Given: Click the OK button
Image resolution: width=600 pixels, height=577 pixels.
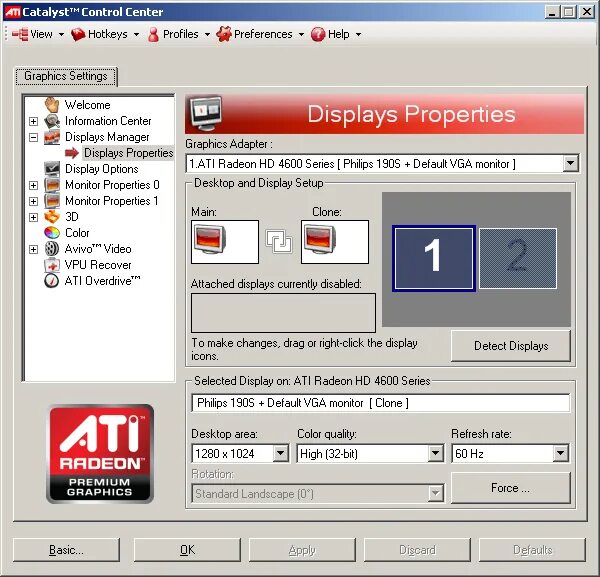Looking at the screenshot, I should coord(187,550).
